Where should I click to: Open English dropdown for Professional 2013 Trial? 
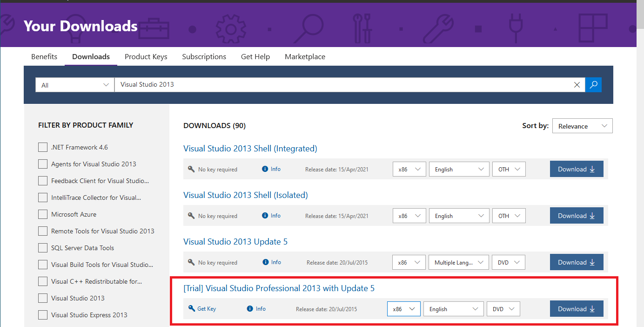[453, 309]
